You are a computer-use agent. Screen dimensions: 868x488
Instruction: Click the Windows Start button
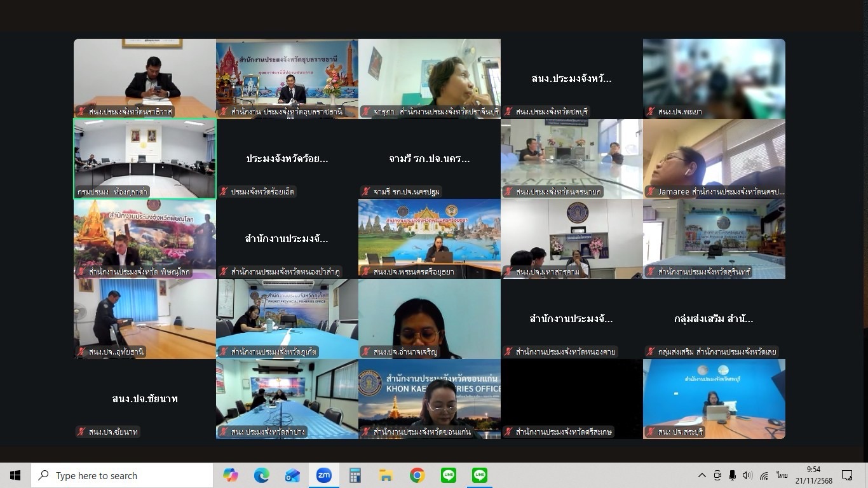(x=15, y=475)
